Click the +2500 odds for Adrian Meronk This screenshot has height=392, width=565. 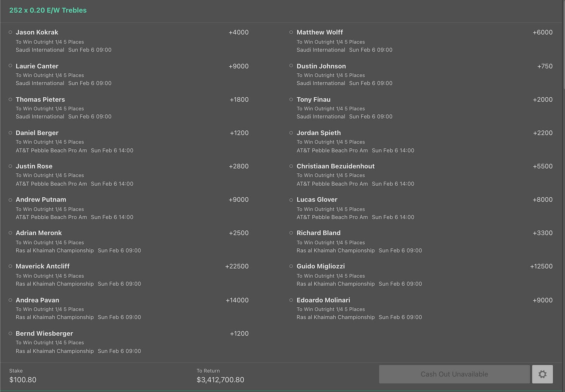(x=239, y=233)
